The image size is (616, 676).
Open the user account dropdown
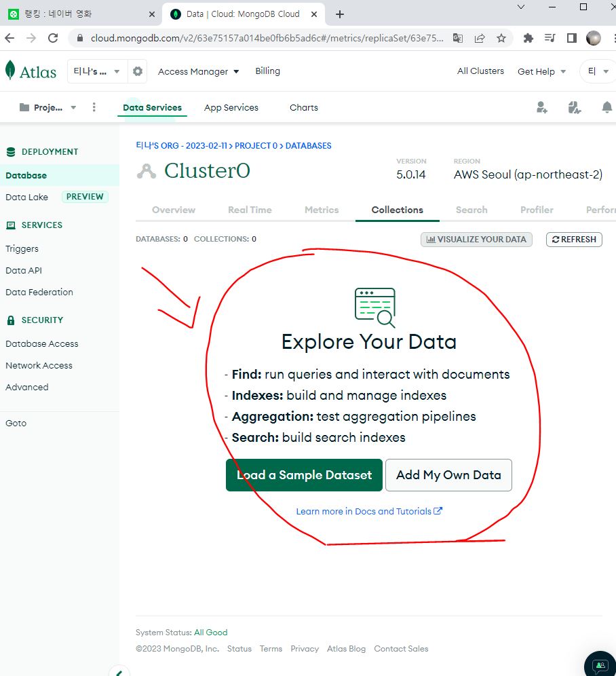[x=598, y=71]
